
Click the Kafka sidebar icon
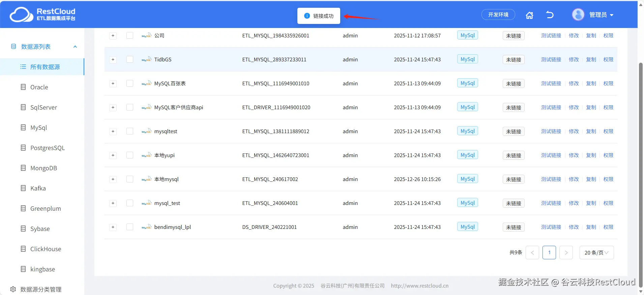click(x=23, y=188)
